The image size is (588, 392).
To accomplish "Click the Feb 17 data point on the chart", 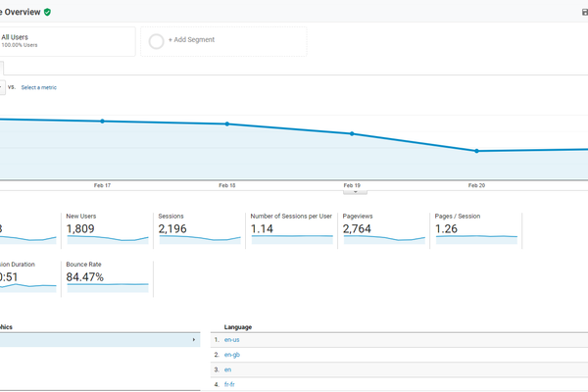I will (102, 122).
